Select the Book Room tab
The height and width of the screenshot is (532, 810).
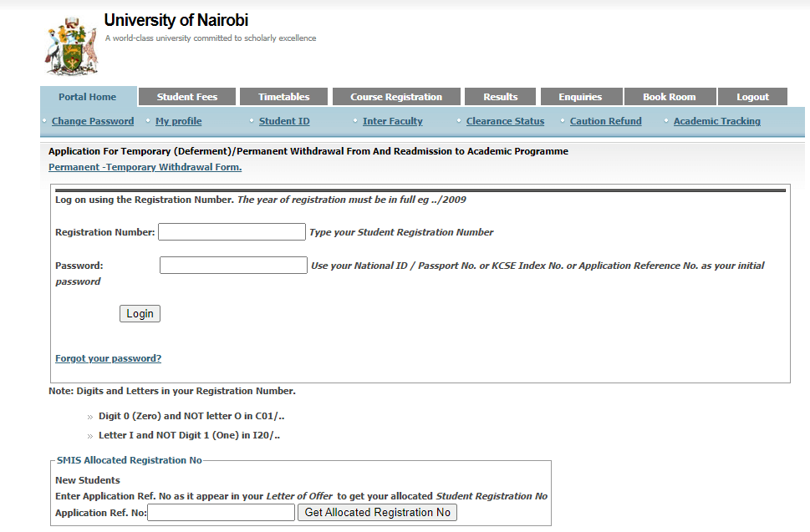(x=670, y=97)
